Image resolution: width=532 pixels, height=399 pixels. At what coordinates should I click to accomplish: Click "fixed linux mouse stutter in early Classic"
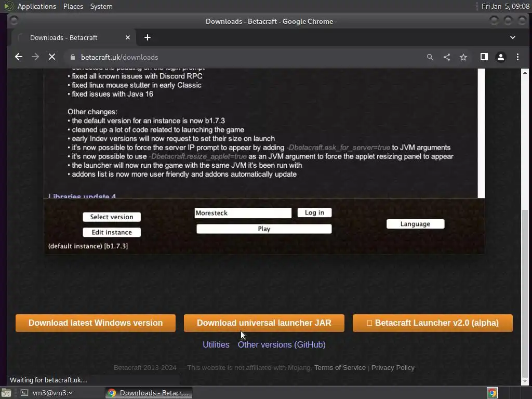point(137,85)
